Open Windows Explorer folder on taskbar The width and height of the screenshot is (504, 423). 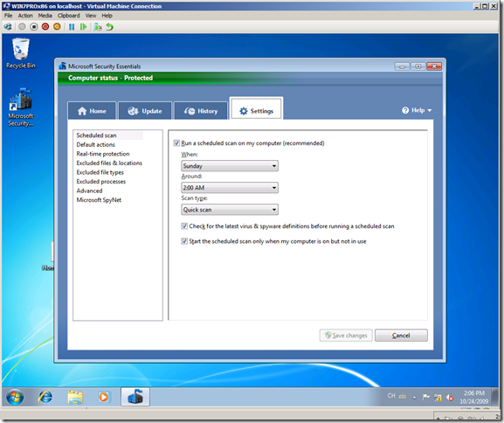point(75,398)
